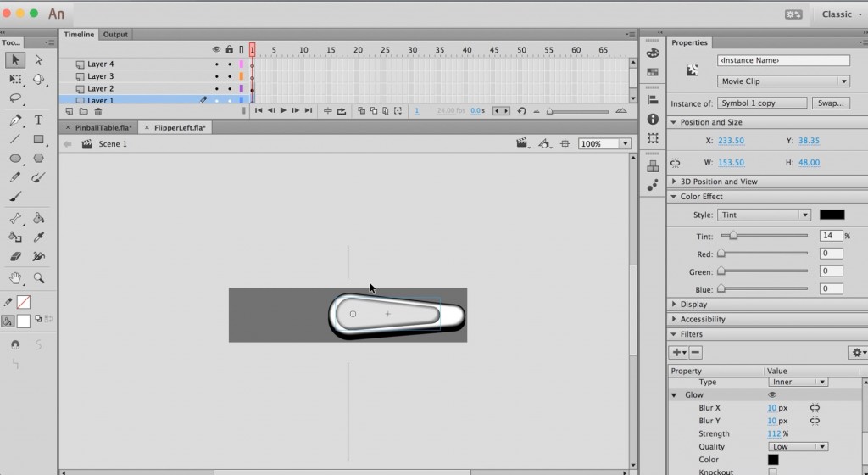Select the Selection arrow tool
Image resolution: width=868 pixels, height=475 pixels.
pos(15,59)
